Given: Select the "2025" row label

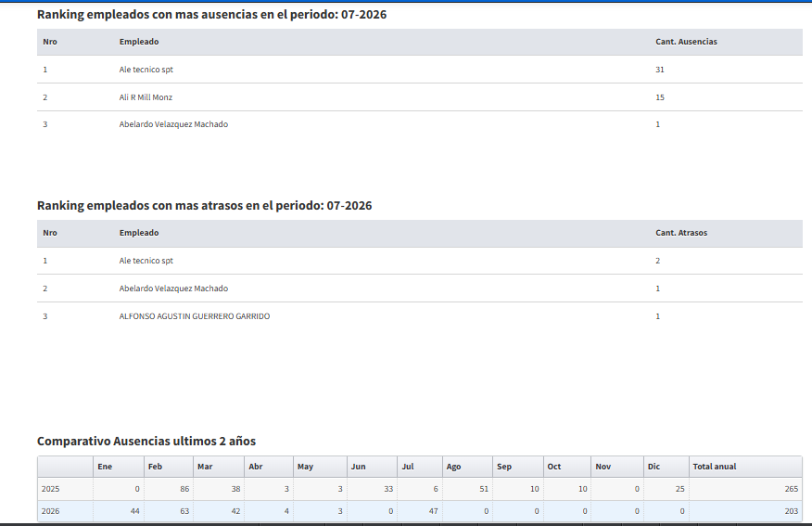Looking at the screenshot, I should click(51, 489).
